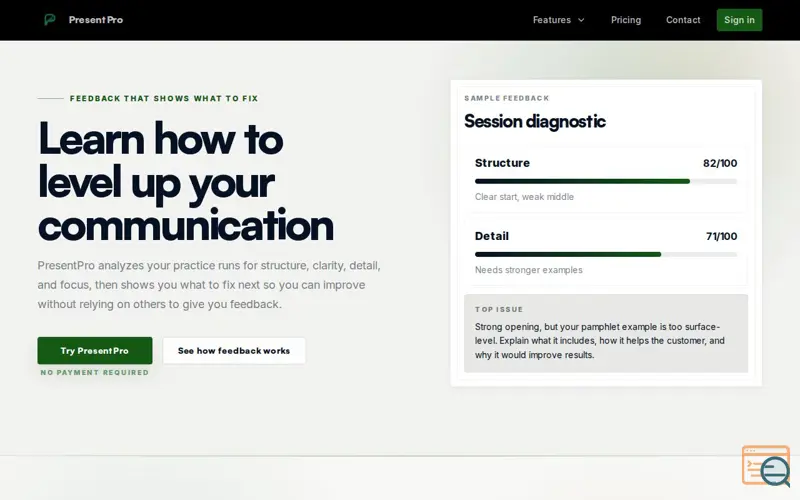Click the Structure score progress bar
Viewport: 800px width, 500px height.
click(606, 181)
